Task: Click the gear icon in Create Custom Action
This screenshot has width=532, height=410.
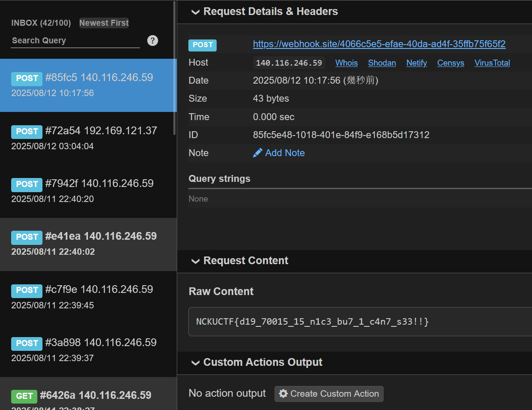Action: (x=283, y=394)
